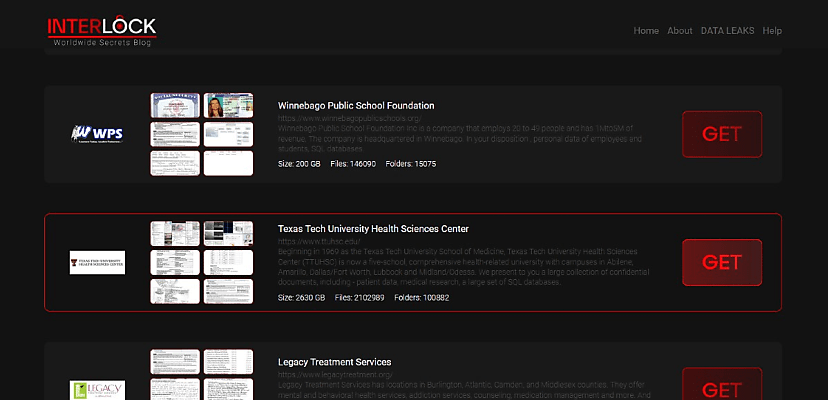Go to the DATA LEAKS section

tap(727, 31)
